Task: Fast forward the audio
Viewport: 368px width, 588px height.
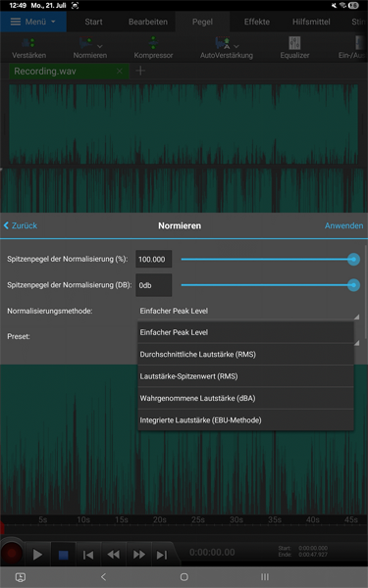Action: click(x=139, y=555)
